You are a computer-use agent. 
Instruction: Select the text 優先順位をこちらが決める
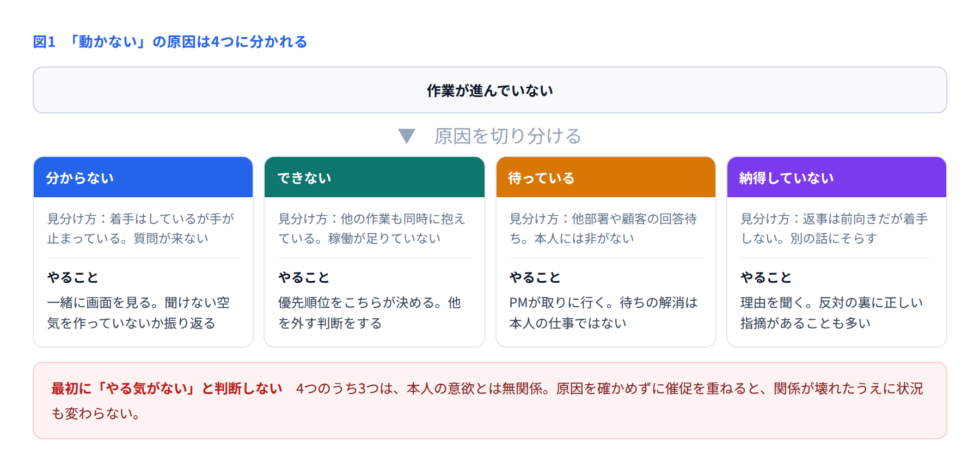point(357,302)
